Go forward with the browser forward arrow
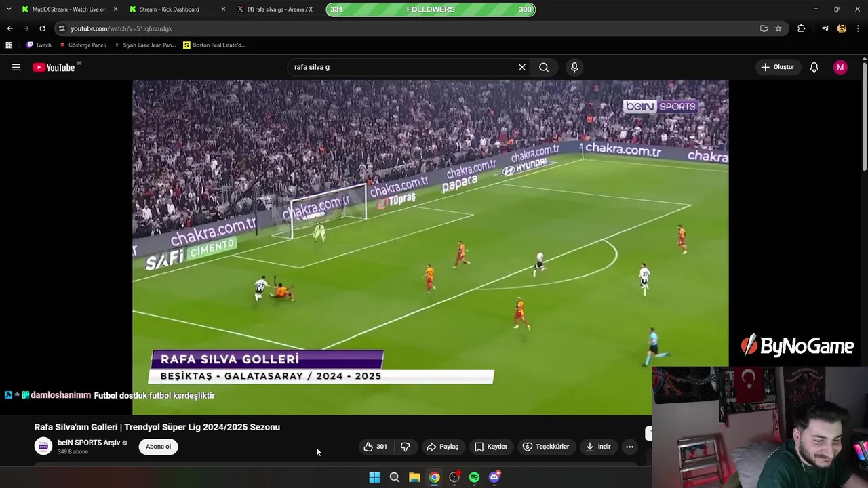Viewport: 868px width, 488px height. [x=26, y=28]
